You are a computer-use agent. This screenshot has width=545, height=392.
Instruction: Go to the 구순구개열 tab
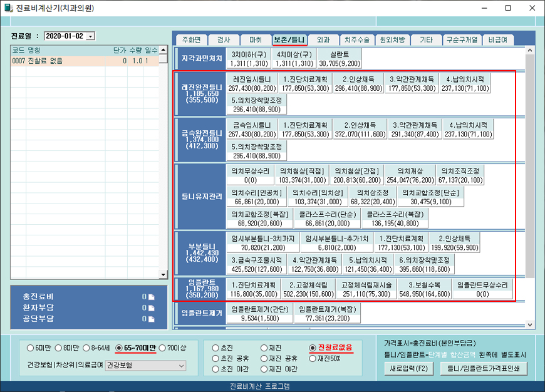coord(461,39)
